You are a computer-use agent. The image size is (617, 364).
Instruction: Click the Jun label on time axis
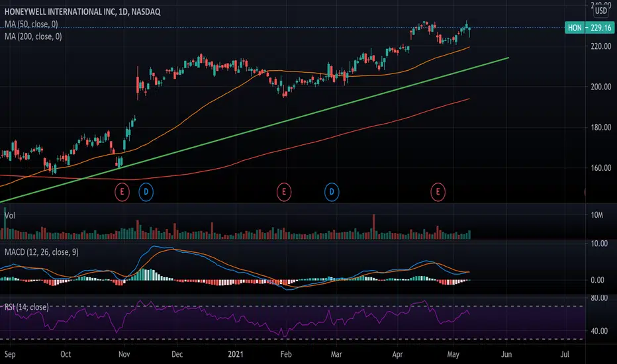[506, 354]
